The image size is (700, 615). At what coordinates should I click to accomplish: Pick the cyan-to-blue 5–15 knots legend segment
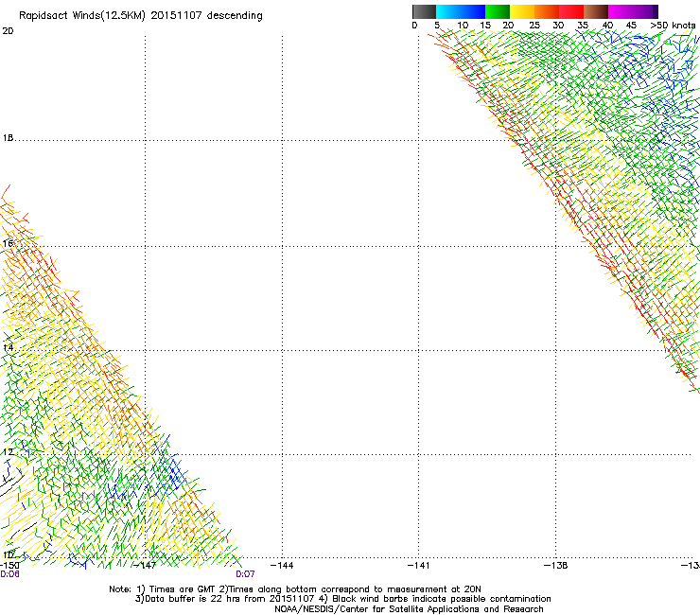coord(461,11)
